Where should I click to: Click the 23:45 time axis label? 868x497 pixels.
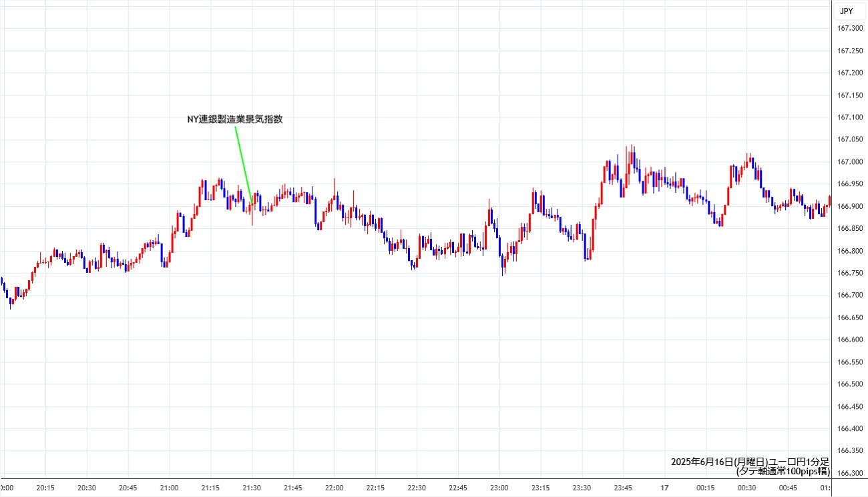coord(623,488)
